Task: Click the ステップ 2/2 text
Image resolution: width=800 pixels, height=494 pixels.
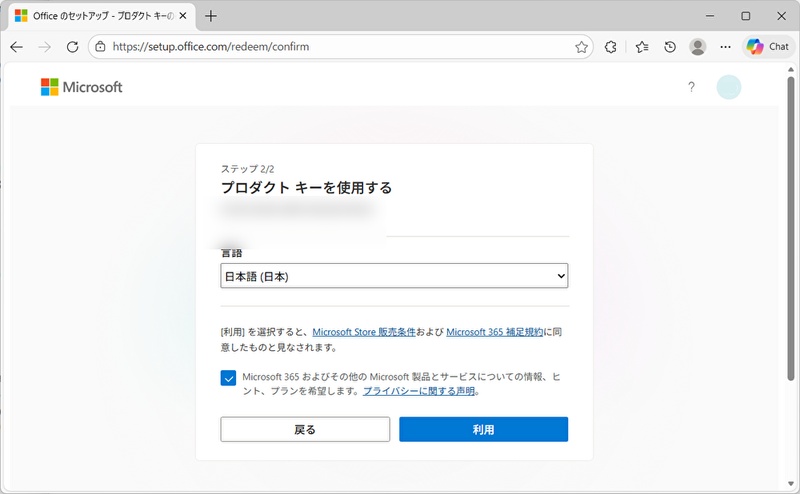Action: click(x=247, y=169)
